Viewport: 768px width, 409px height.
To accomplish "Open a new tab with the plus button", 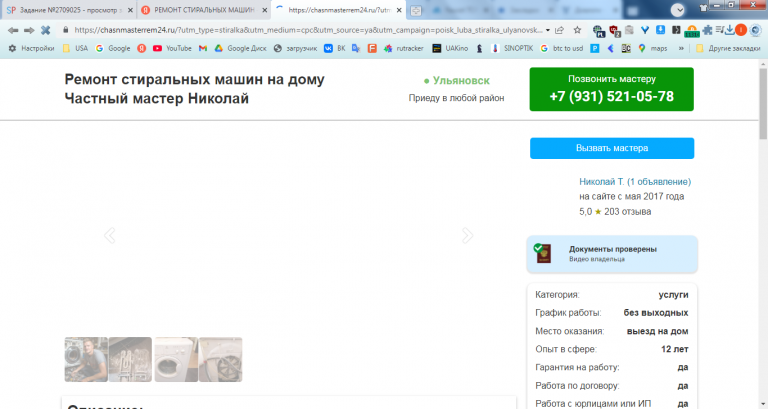I will point(416,10).
